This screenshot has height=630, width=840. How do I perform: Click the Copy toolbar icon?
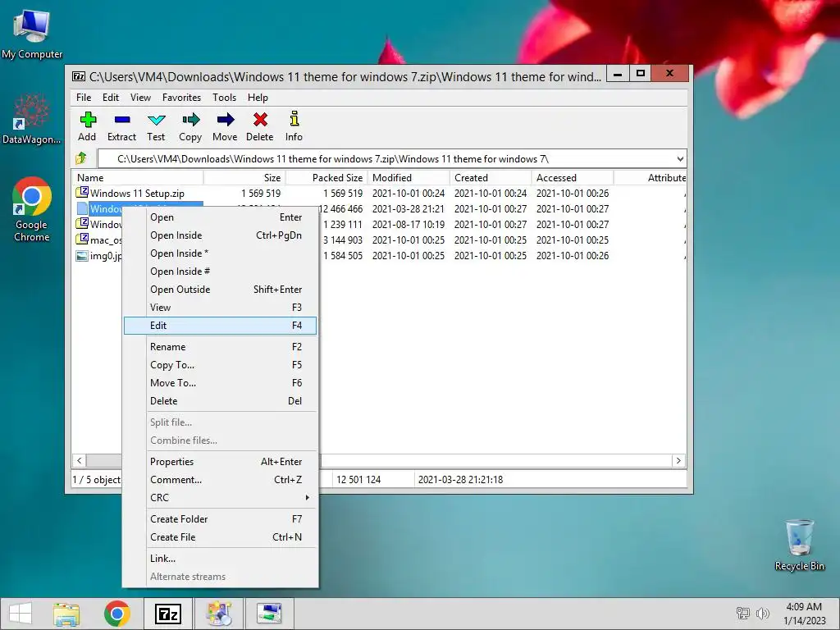[x=190, y=120]
